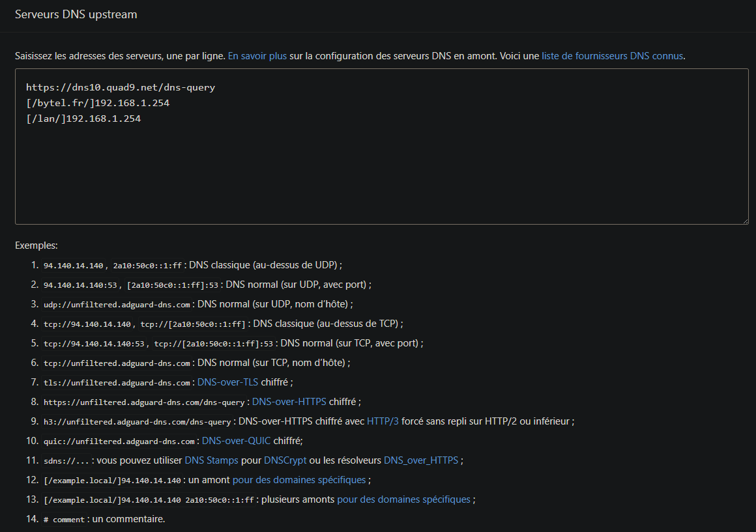Open "pour des domaines spécifiques" link in example 12
Image resolution: width=756 pixels, height=532 pixels.
[299, 480]
